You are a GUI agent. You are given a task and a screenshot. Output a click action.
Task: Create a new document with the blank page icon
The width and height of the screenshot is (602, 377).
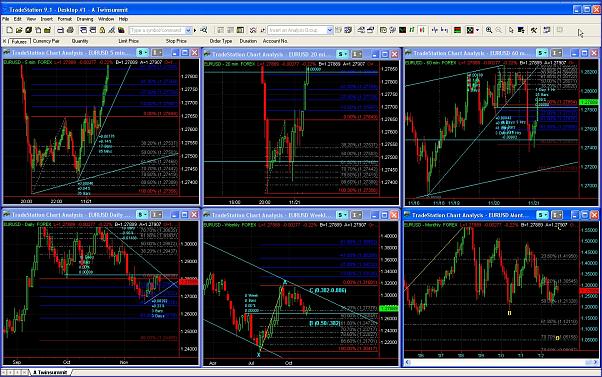[x=9, y=30]
